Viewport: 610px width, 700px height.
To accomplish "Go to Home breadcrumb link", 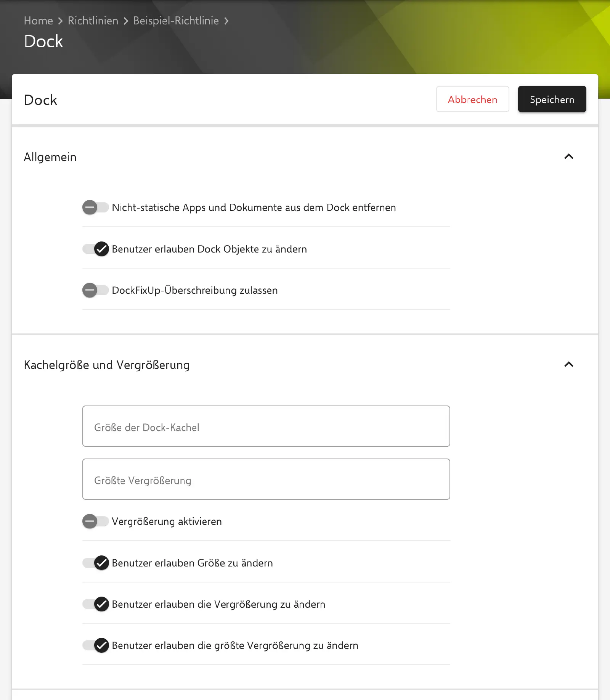I will 39,21.
